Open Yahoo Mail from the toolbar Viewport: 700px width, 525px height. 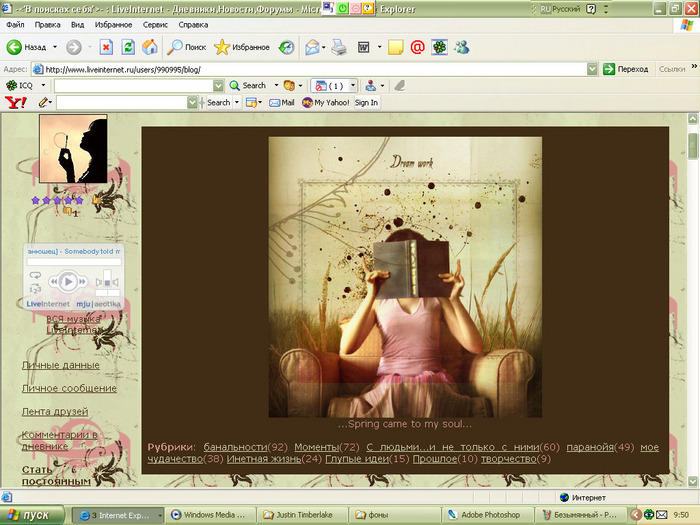click(x=282, y=103)
